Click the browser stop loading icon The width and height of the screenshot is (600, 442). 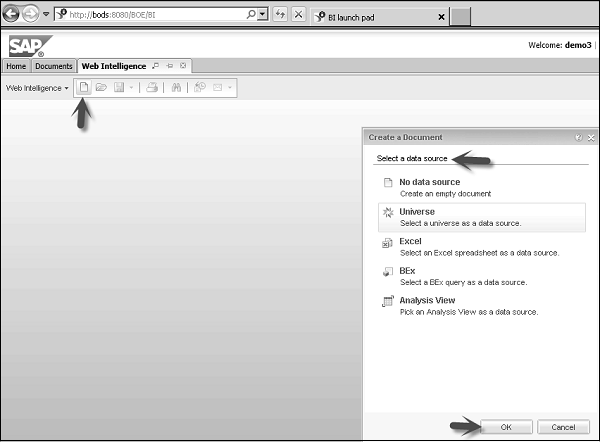(298, 15)
